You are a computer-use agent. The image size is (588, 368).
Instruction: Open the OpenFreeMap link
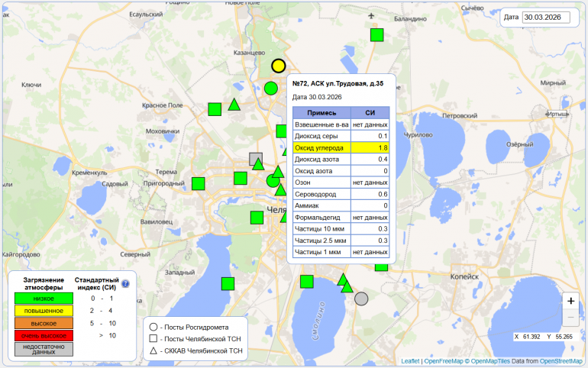pyautogui.click(x=444, y=360)
